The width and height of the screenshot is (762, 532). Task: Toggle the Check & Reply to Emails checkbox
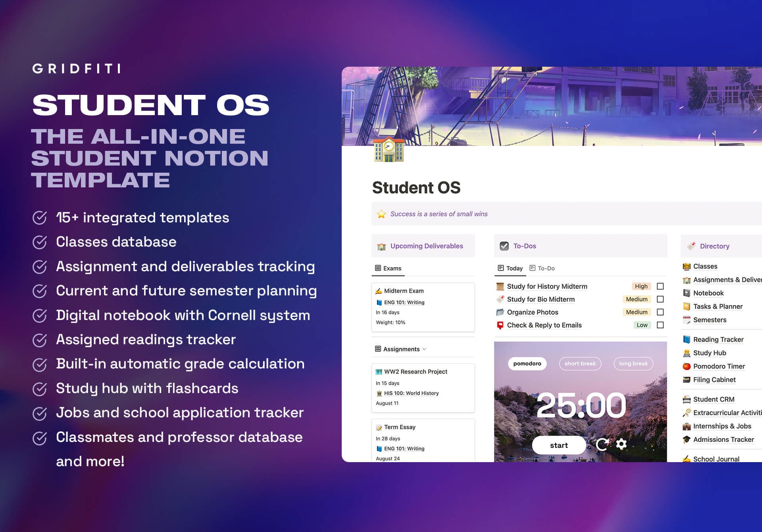click(660, 326)
